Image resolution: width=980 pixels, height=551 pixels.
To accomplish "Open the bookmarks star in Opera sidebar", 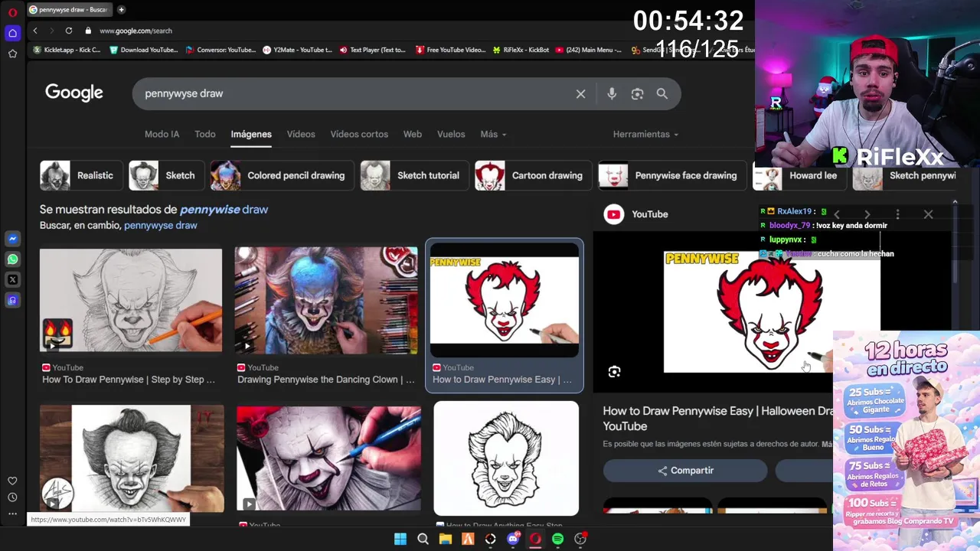I will 12,54.
